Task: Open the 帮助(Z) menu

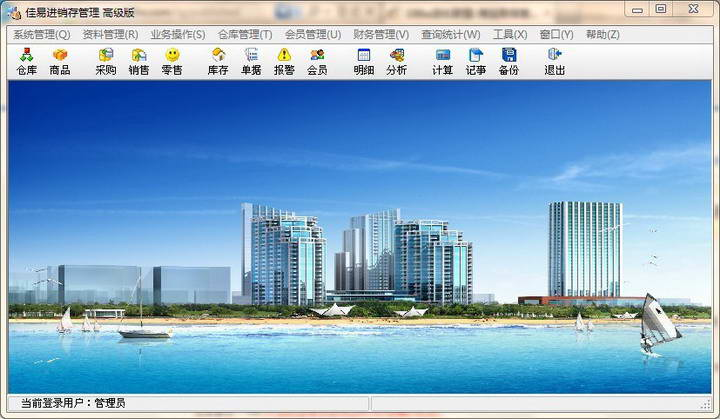Action: [x=603, y=34]
